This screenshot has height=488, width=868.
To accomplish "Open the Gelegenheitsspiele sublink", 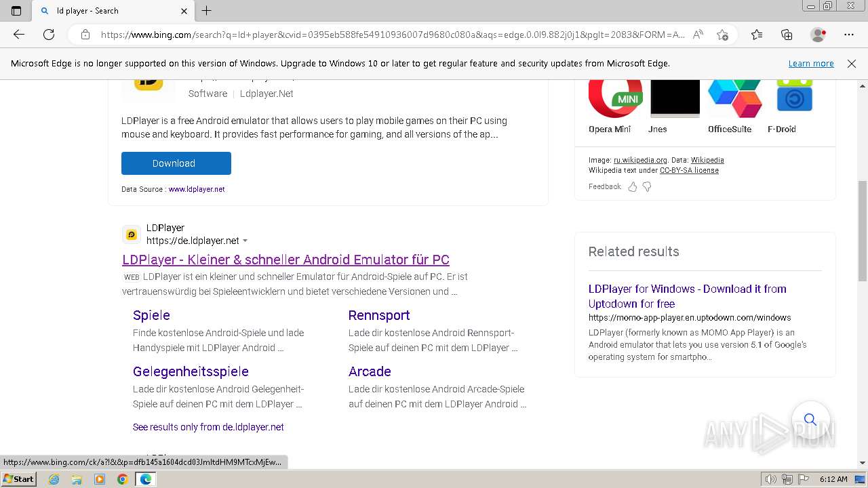I will [191, 371].
